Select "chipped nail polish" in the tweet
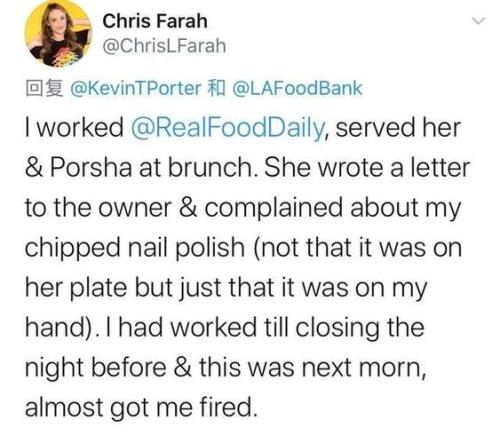 tap(135, 249)
